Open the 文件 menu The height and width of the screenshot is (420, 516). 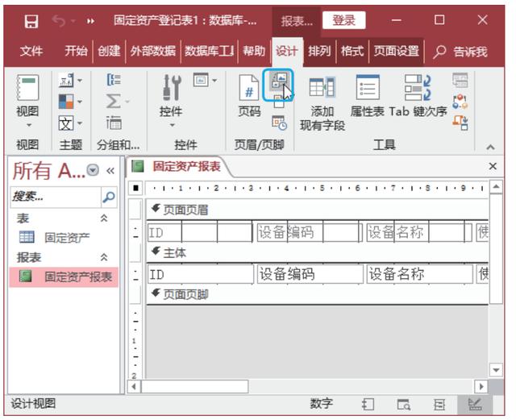point(31,52)
